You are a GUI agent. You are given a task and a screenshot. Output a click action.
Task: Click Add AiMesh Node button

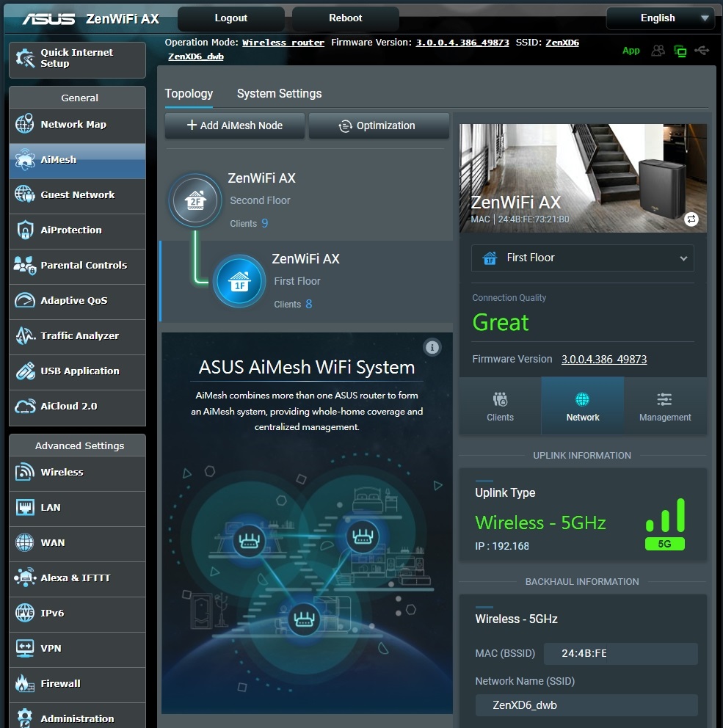[x=234, y=125]
